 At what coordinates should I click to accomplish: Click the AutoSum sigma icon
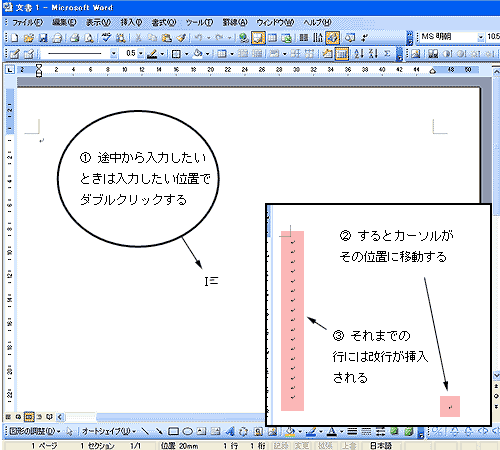click(x=387, y=53)
